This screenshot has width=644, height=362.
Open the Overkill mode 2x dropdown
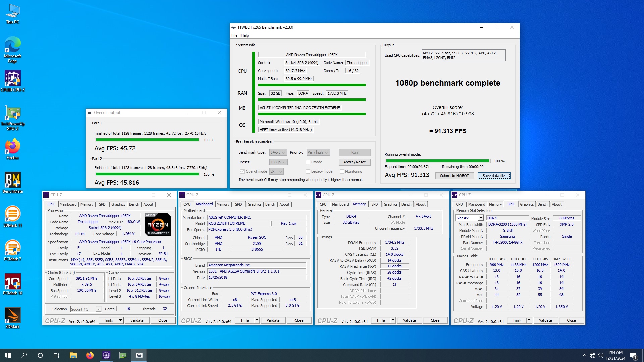coord(277,171)
